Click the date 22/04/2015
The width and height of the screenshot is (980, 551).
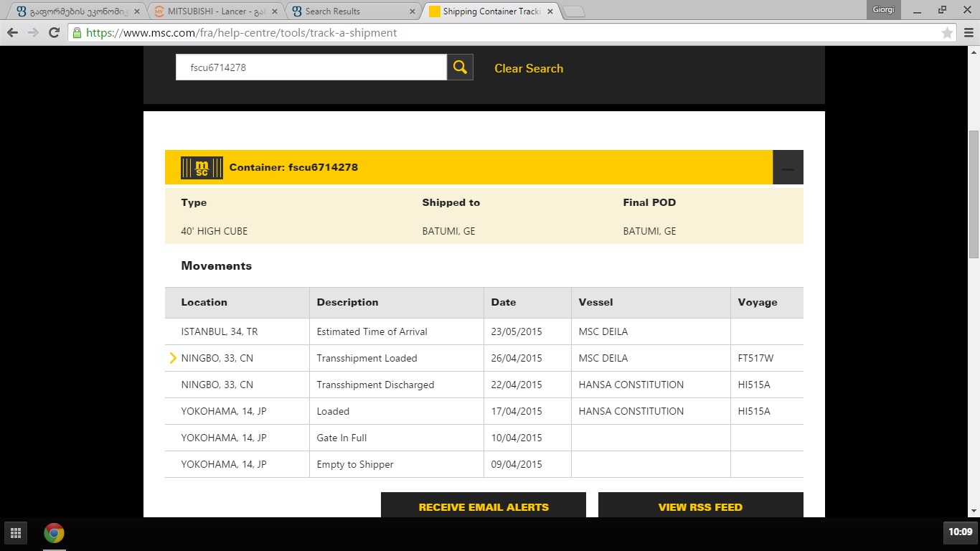517,385
